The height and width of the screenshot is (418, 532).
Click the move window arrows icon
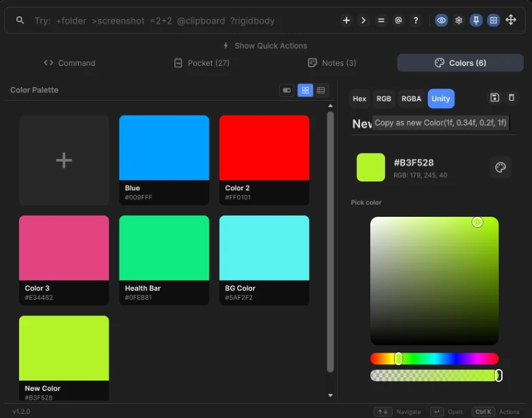pos(511,20)
